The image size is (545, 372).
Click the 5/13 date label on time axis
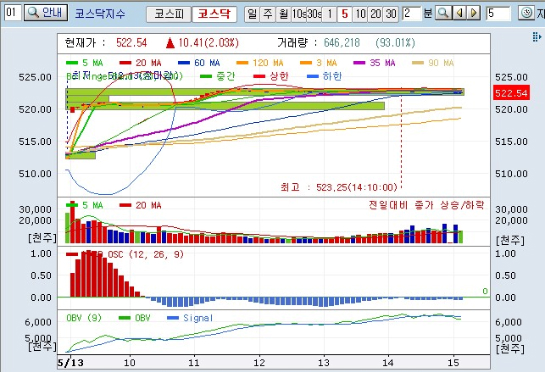pyautogui.click(x=71, y=363)
